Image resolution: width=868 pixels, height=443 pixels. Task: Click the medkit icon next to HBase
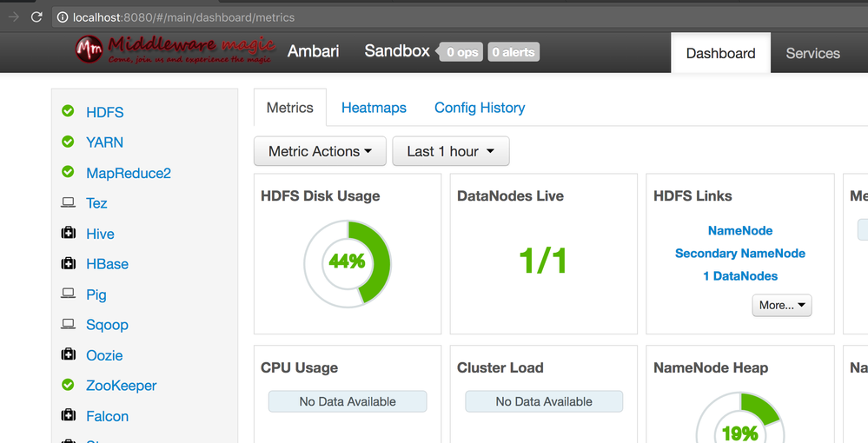point(68,263)
